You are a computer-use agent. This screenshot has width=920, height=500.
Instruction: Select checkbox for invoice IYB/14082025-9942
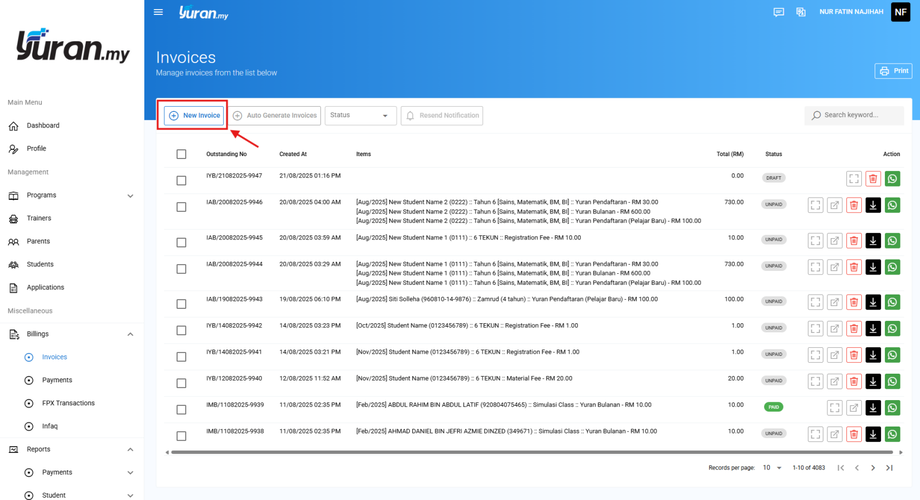(181, 330)
